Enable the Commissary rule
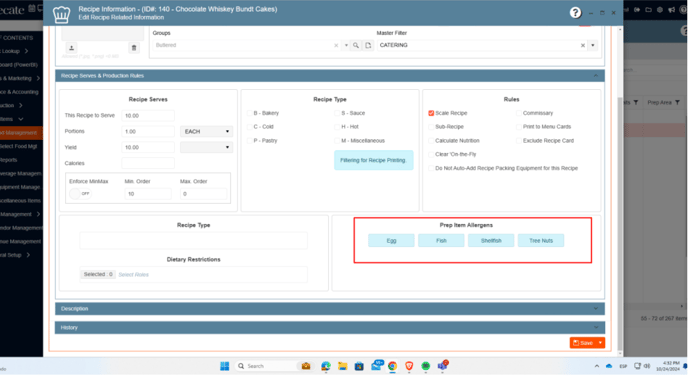Viewport: 688px width, 379px height. click(519, 113)
